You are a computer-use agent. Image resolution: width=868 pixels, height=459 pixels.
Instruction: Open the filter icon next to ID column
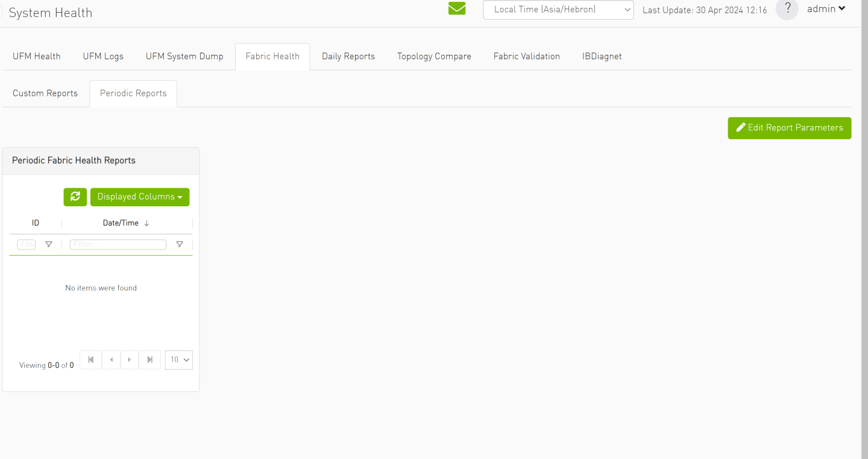(x=49, y=244)
